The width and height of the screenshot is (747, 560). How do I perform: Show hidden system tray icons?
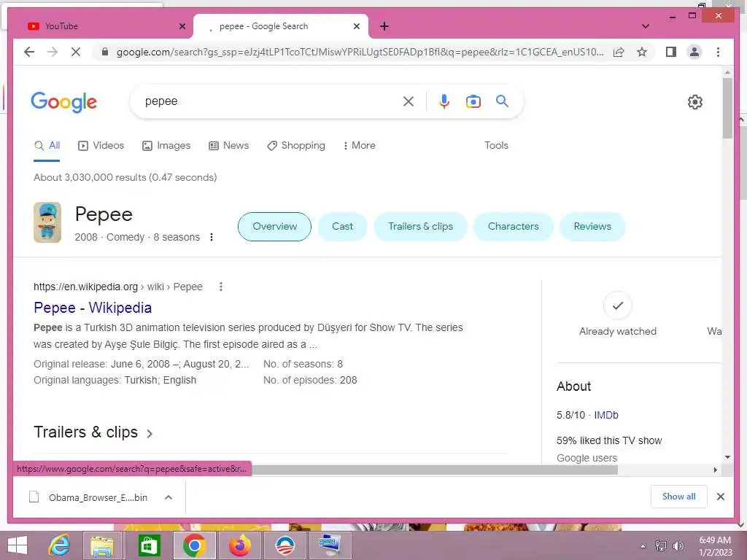[643, 546]
